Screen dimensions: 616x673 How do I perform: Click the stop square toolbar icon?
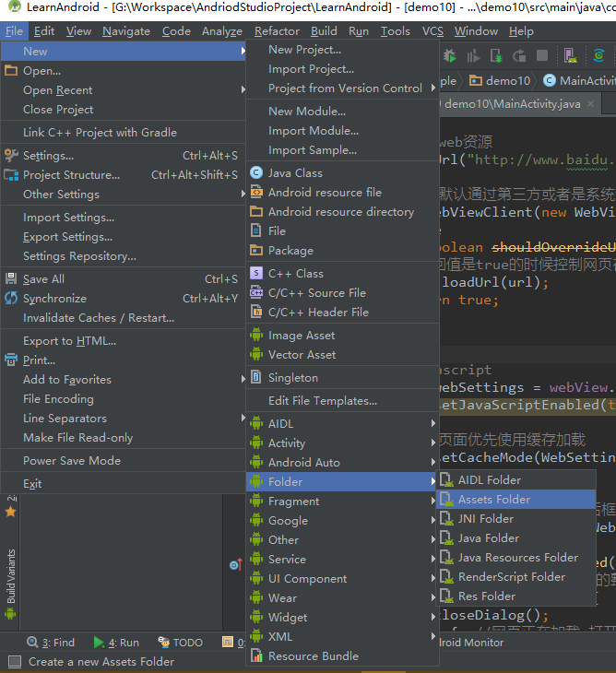pyautogui.click(x=542, y=56)
